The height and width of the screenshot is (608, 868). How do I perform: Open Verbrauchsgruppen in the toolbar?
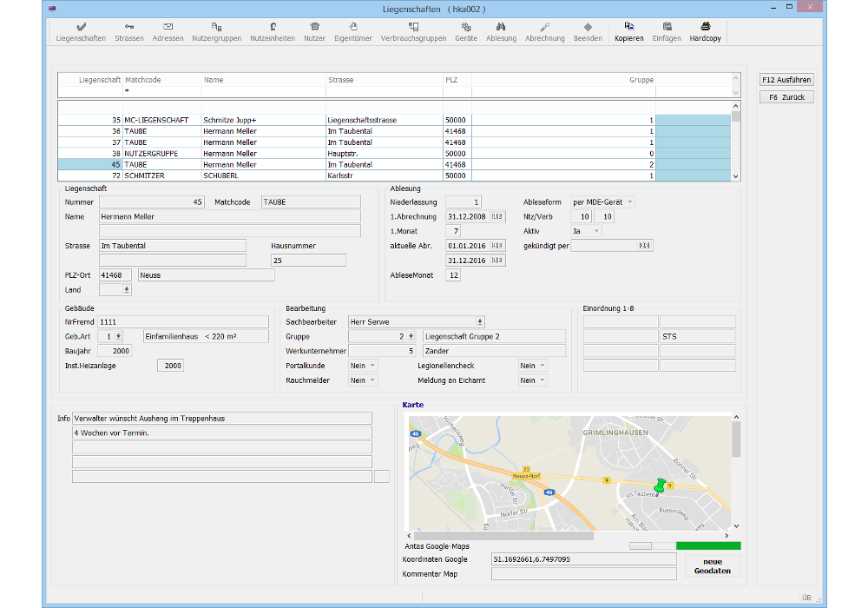pos(413,32)
